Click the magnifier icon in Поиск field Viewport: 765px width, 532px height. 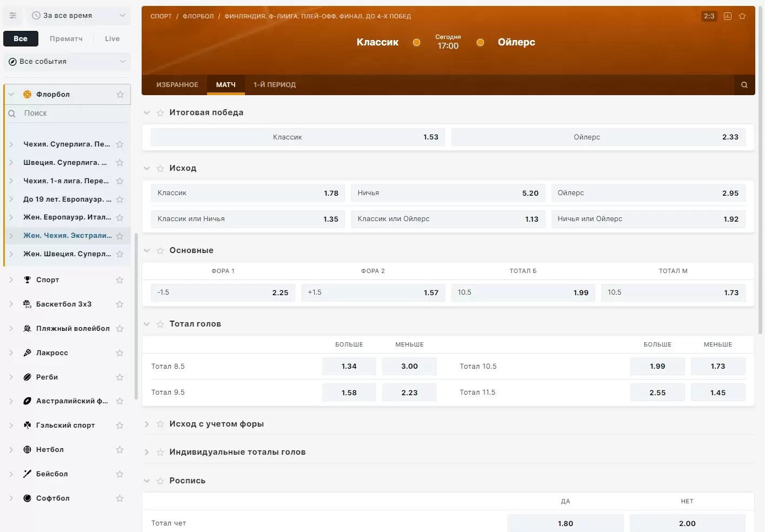12,114
